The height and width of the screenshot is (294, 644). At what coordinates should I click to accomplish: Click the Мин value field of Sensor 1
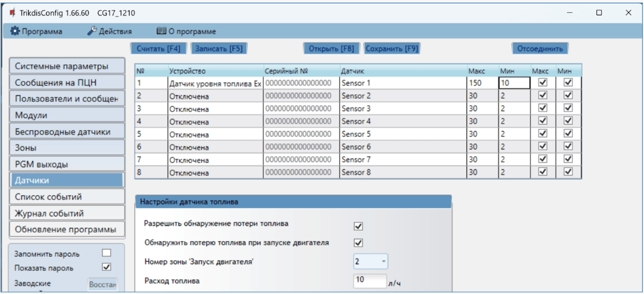514,83
